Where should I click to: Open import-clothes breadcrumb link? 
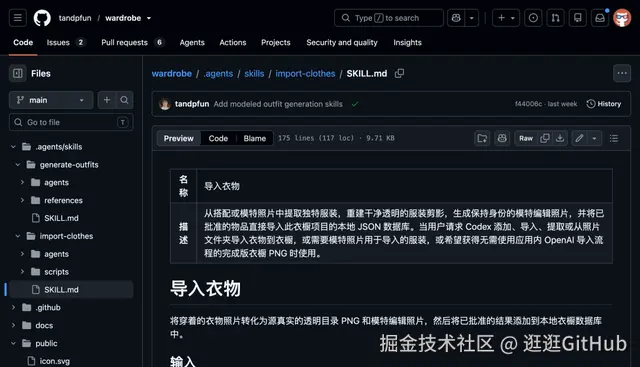point(305,73)
